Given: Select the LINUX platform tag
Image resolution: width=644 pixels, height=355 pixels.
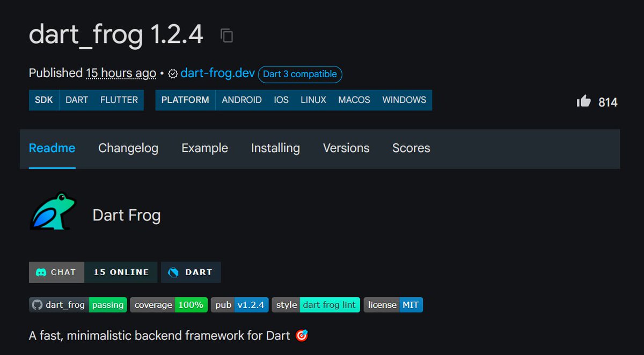Looking at the screenshot, I should (x=313, y=100).
